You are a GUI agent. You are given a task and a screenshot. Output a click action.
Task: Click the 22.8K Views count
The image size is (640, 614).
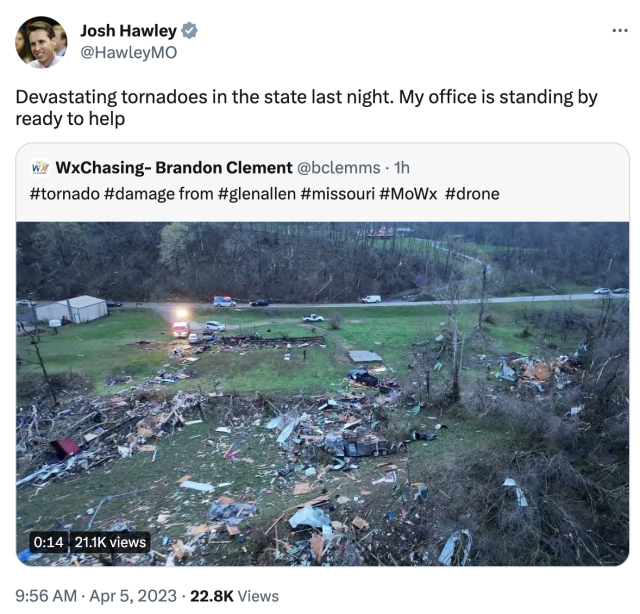(x=235, y=596)
